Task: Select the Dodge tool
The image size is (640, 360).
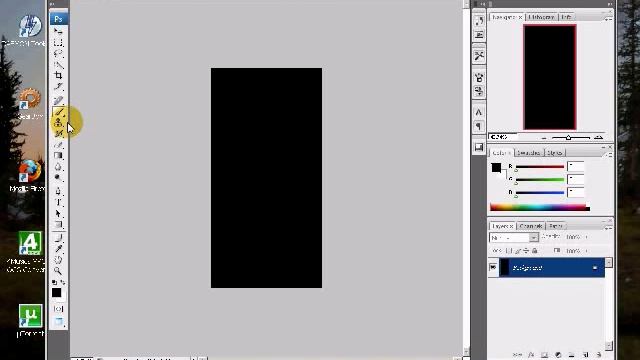Action: pos(58,178)
